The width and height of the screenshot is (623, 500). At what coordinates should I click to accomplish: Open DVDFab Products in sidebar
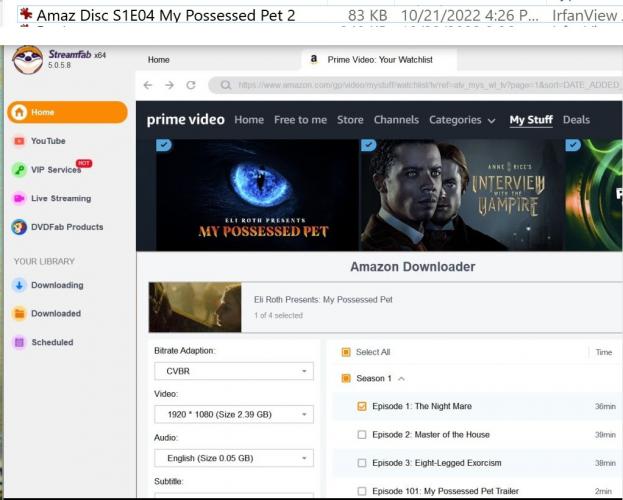[x=58, y=227]
